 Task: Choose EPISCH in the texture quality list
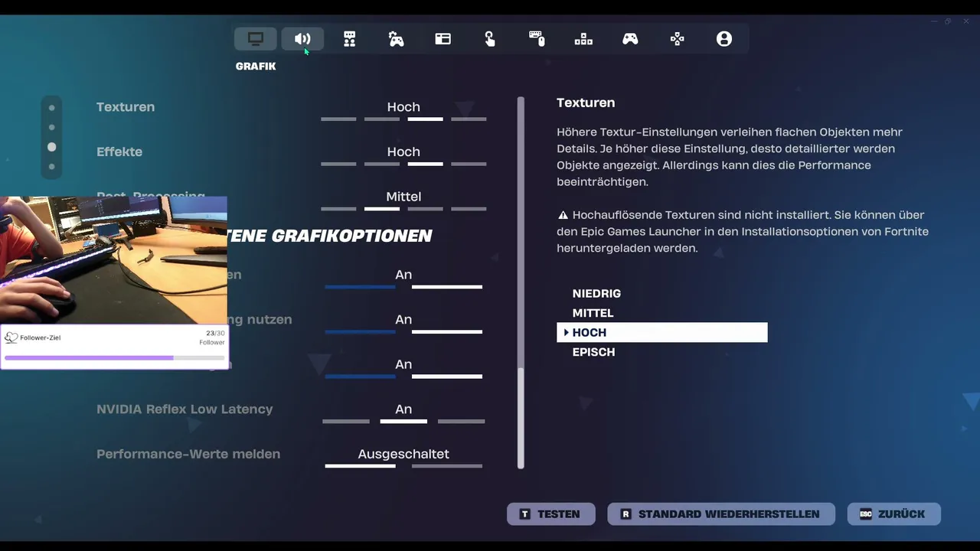tap(593, 352)
